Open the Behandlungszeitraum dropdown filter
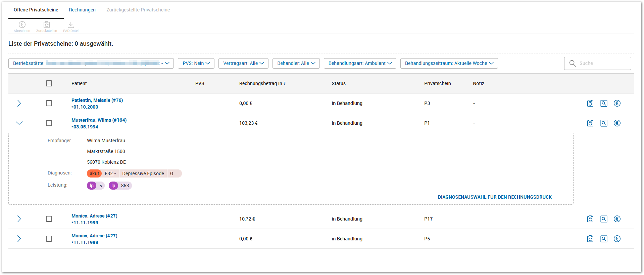Screen dimensions: 644x275 (449, 63)
